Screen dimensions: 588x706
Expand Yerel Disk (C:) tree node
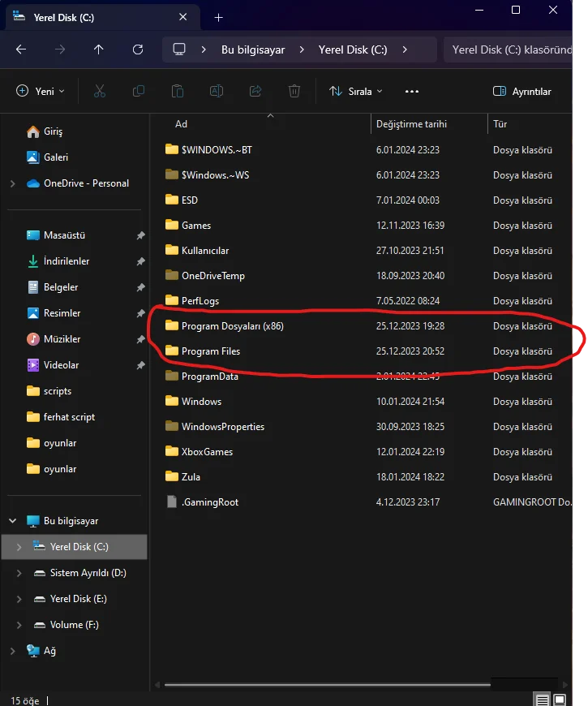click(x=19, y=547)
